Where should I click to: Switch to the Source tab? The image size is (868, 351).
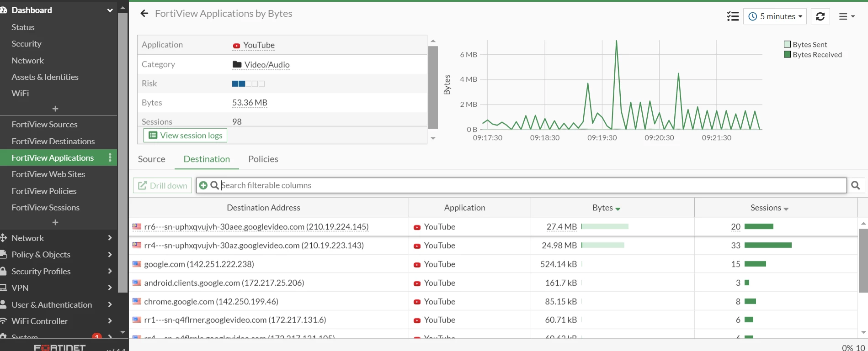tap(152, 159)
